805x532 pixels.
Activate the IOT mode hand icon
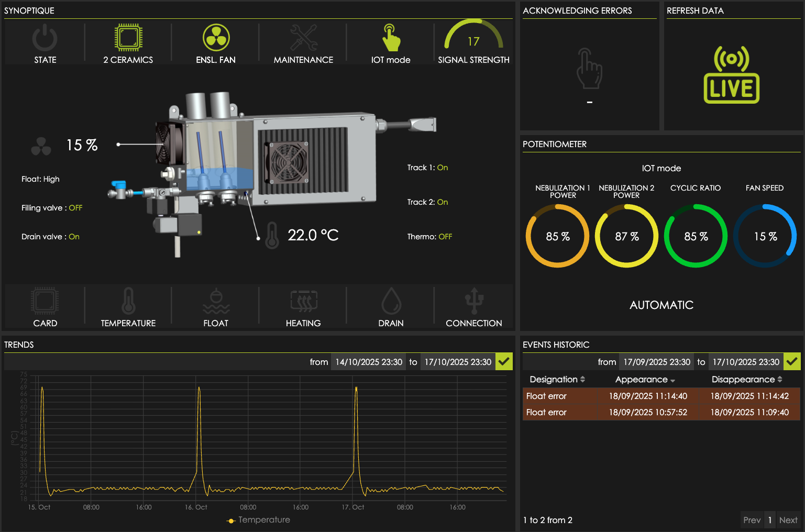coord(391,39)
